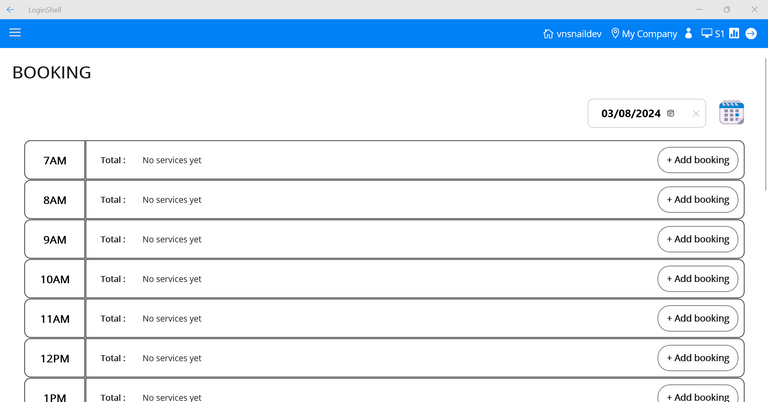
Task: Select the My Company label
Action: [649, 34]
